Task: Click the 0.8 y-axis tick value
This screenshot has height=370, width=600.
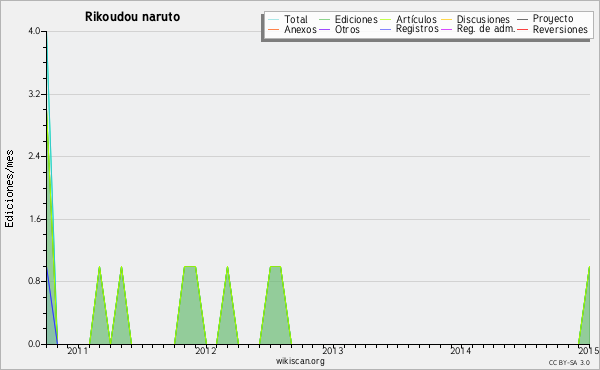Action: click(34, 281)
